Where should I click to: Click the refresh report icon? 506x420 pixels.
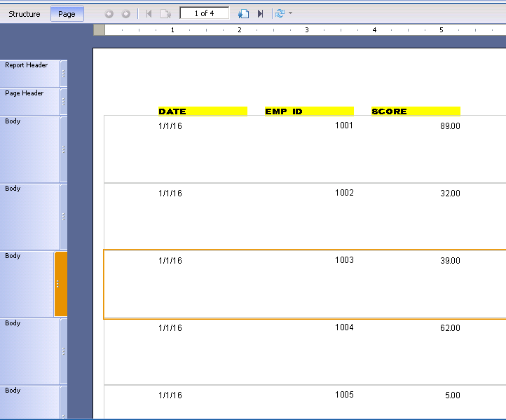point(280,13)
